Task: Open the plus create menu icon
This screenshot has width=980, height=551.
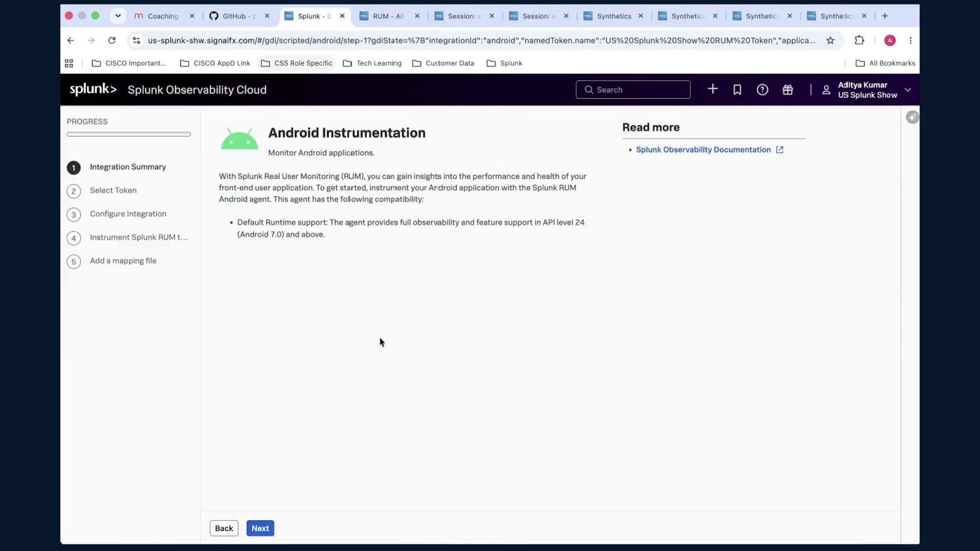Action: [713, 89]
